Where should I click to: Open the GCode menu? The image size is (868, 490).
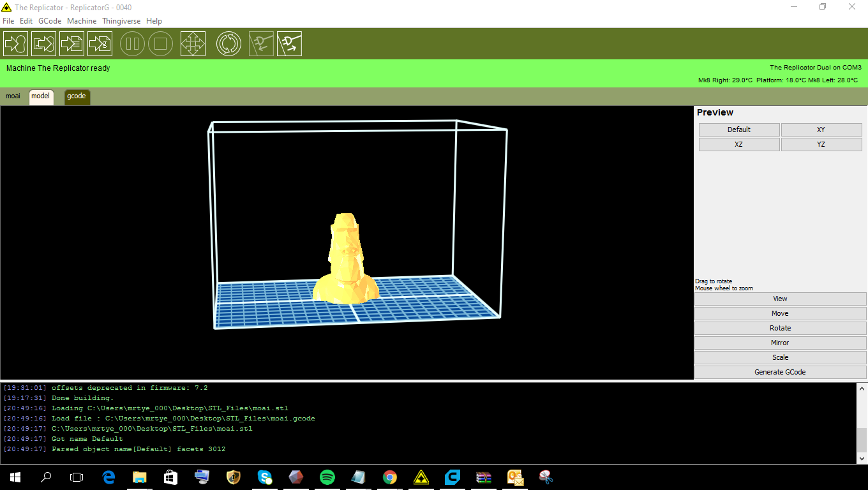[x=50, y=21]
